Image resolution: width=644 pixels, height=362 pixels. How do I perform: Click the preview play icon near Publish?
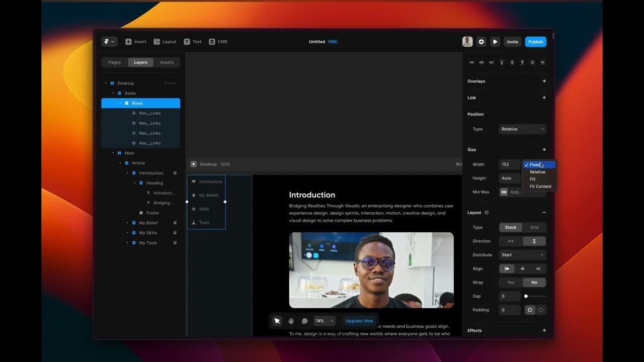point(495,42)
